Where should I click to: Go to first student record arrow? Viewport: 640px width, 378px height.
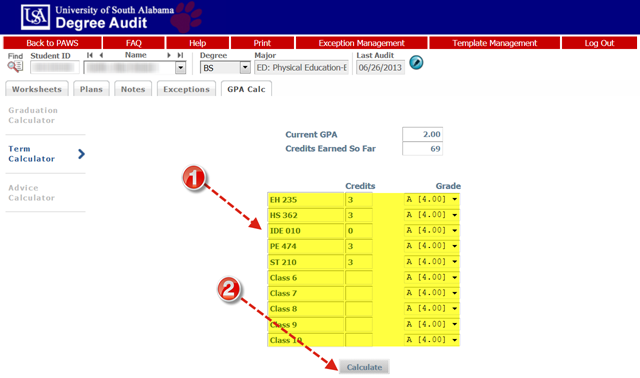(x=90, y=55)
